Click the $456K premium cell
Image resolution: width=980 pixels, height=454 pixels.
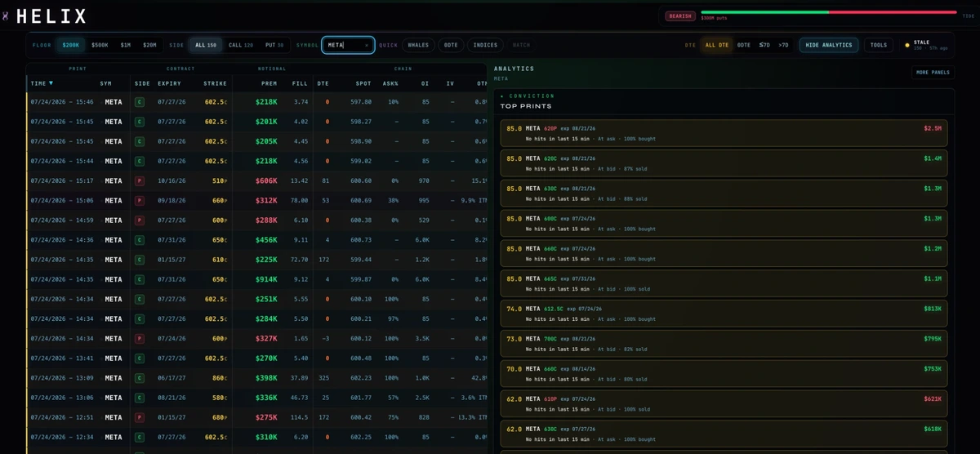266,240
